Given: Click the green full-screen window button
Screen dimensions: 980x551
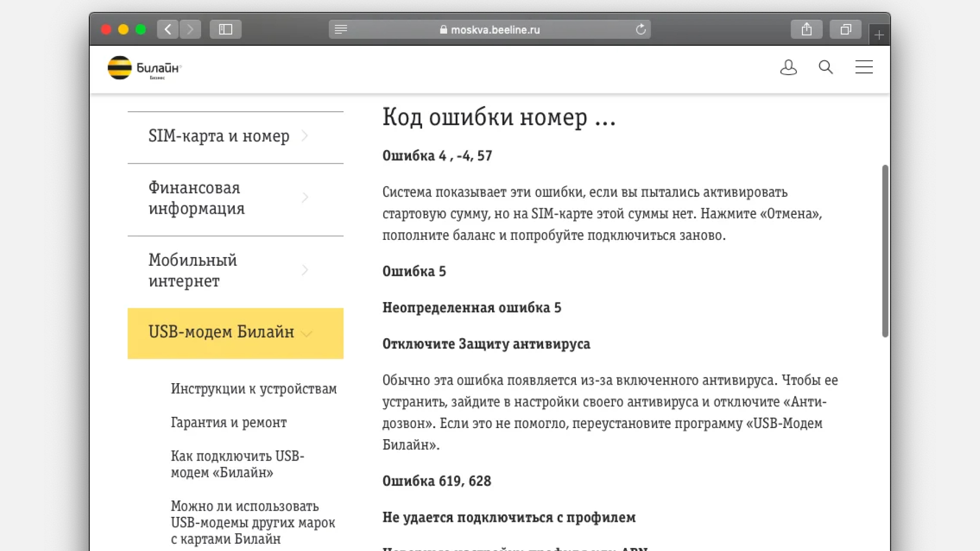Looking at the screenshot, I should pyautogui.click(x=141, y=30).
